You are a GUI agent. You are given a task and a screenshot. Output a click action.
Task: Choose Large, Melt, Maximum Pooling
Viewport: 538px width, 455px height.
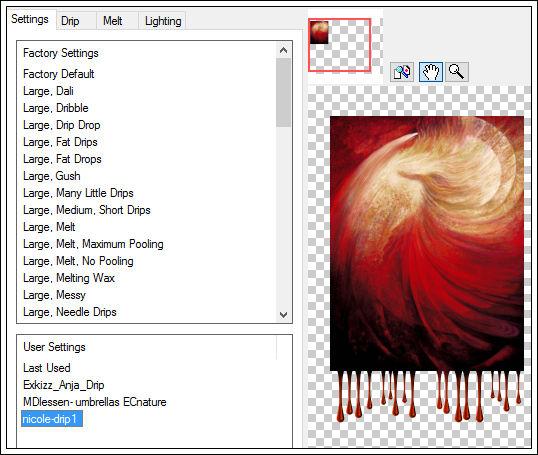[93, 244]
